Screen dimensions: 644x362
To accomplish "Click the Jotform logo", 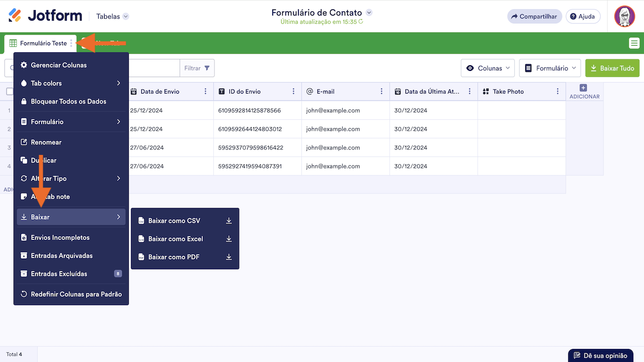I will click(x=45, y=16).
